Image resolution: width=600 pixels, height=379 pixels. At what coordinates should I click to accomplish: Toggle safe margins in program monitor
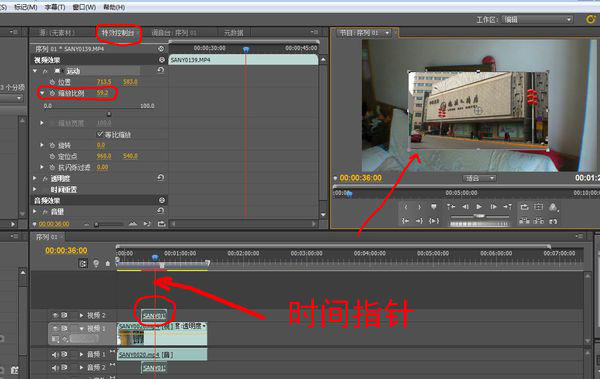538,207
